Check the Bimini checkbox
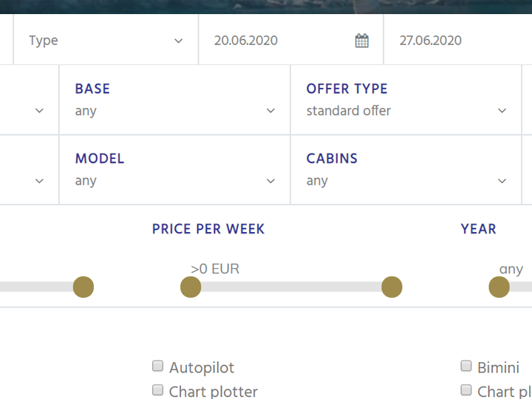Screen dimensions: 532x399 (x=466, y=366)
